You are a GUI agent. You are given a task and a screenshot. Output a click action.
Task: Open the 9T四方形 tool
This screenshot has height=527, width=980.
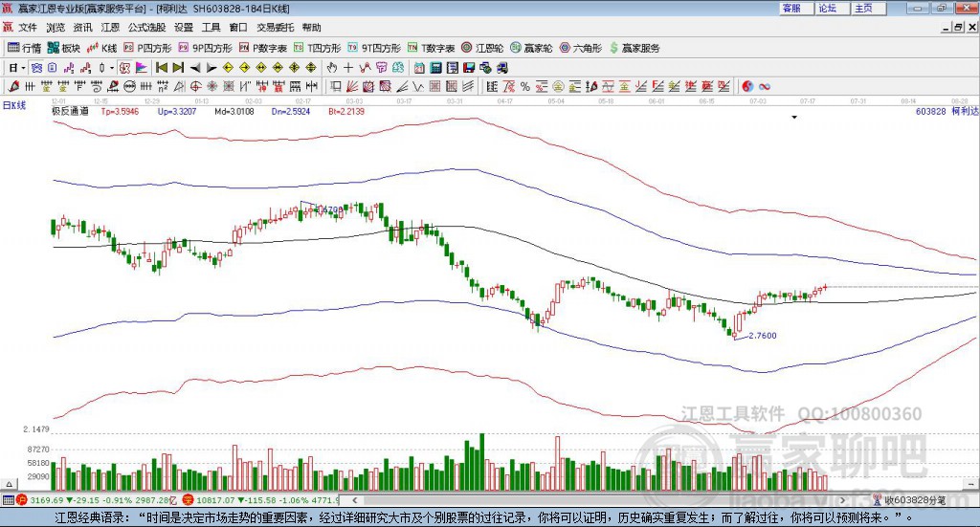point(374,48)
